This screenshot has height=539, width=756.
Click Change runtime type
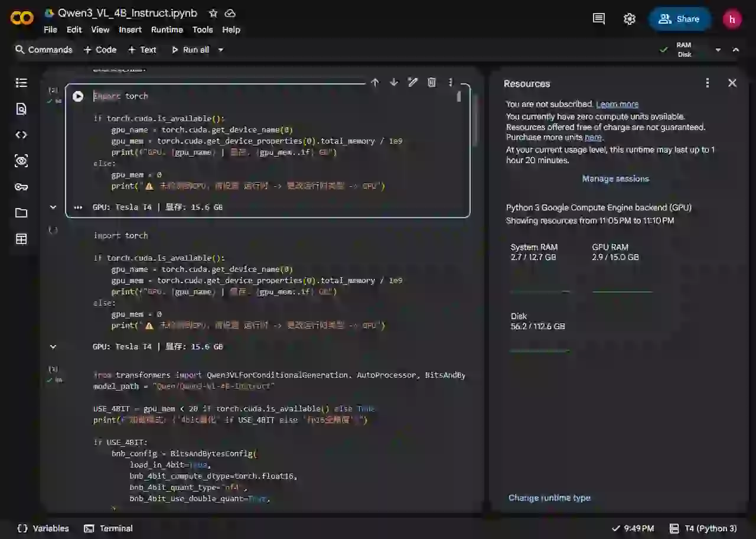549,498
